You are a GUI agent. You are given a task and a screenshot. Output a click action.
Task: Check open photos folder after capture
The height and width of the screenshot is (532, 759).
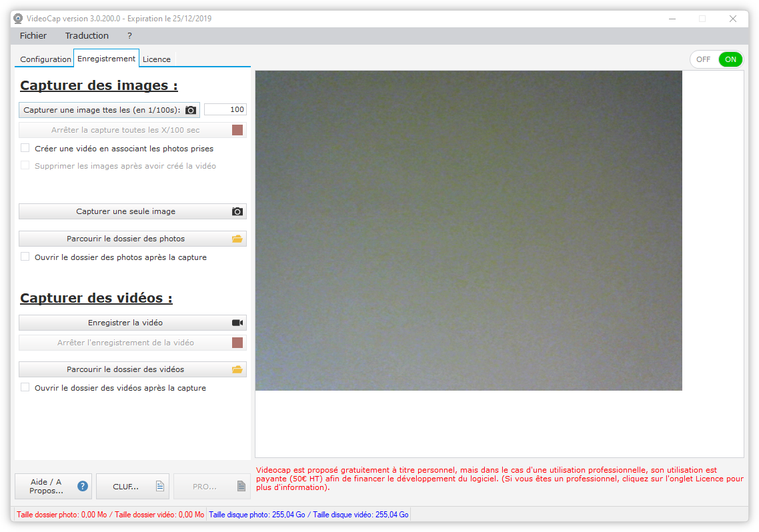pos(25,257)
